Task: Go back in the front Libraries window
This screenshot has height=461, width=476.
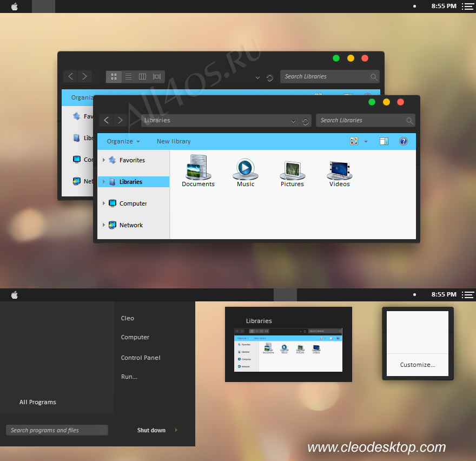Action: pos(106,120)
